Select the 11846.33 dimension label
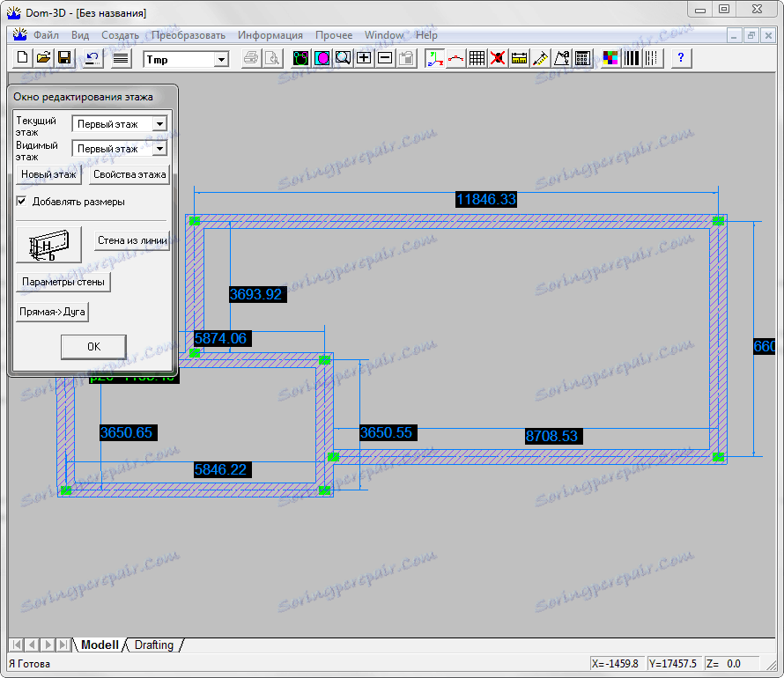The width and height of the screenshot is (784, 678). click(486, 199)
